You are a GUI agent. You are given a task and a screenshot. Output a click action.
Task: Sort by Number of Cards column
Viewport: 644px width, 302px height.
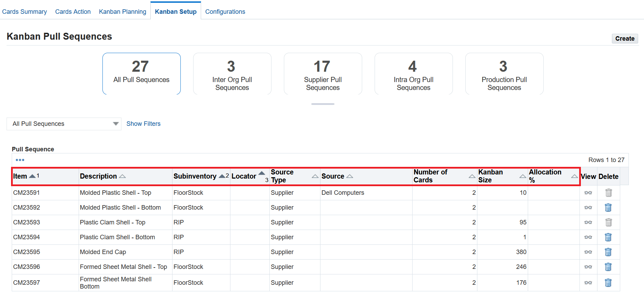[472, 176]
